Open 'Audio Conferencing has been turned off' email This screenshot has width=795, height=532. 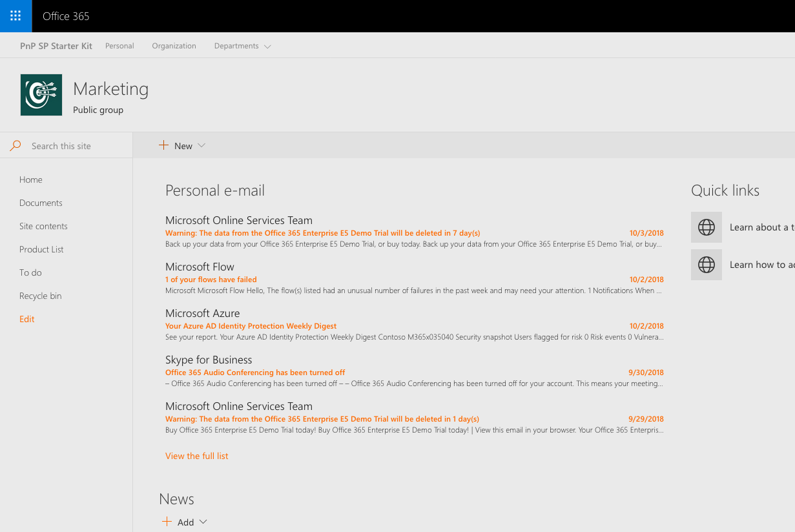pos(255,373)
